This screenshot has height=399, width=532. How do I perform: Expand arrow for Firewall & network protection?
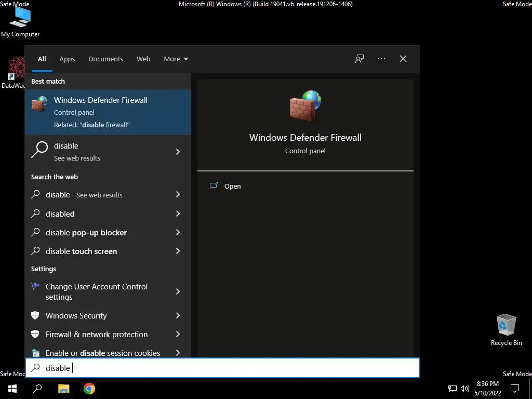point(178,334)
